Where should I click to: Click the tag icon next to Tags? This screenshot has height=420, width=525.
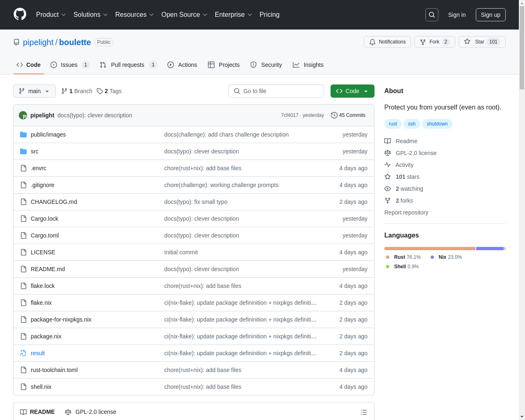pyautogui.click(x=100, y=91)
